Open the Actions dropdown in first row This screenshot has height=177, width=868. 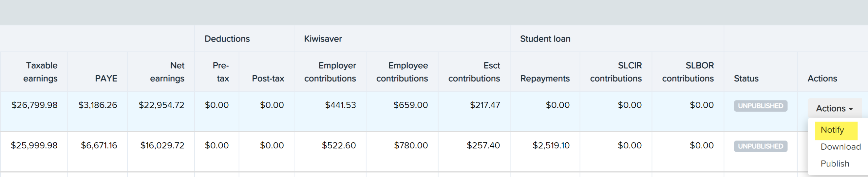[x=834, y=108]
